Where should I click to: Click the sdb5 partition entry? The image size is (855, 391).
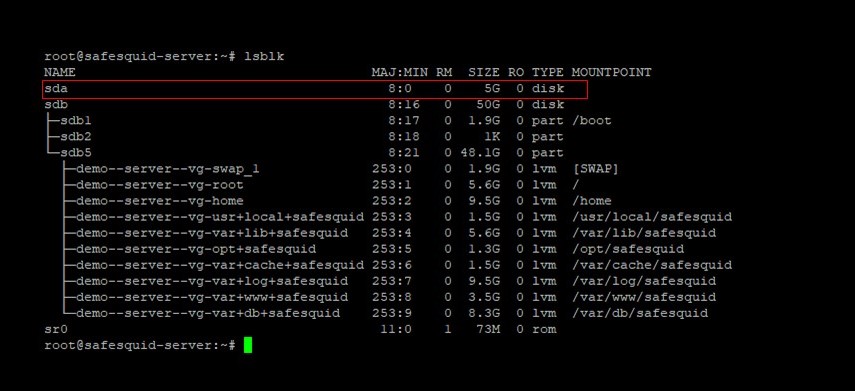(75, 153)
